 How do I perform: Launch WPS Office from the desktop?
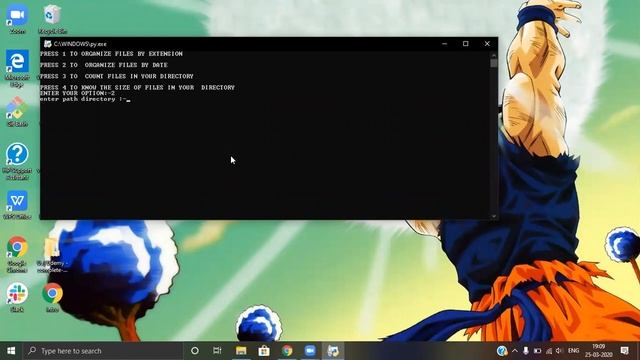pos(17,204)
